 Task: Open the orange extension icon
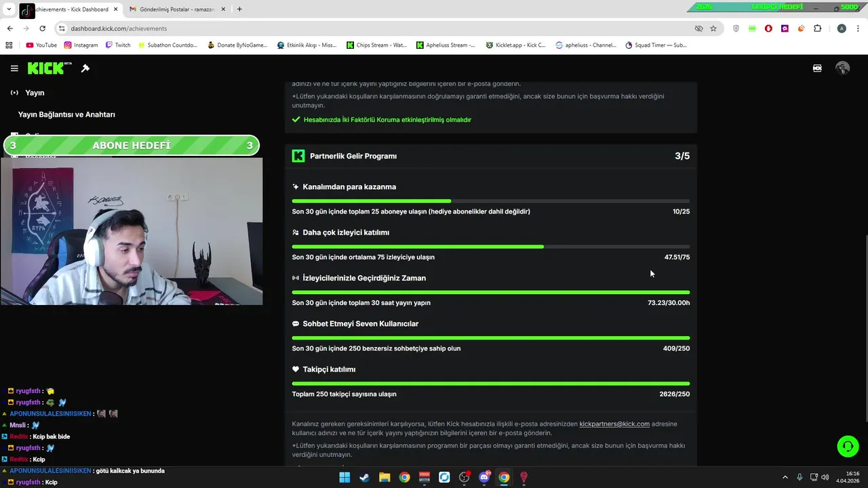pyautogui.click(x=801, y=28)
